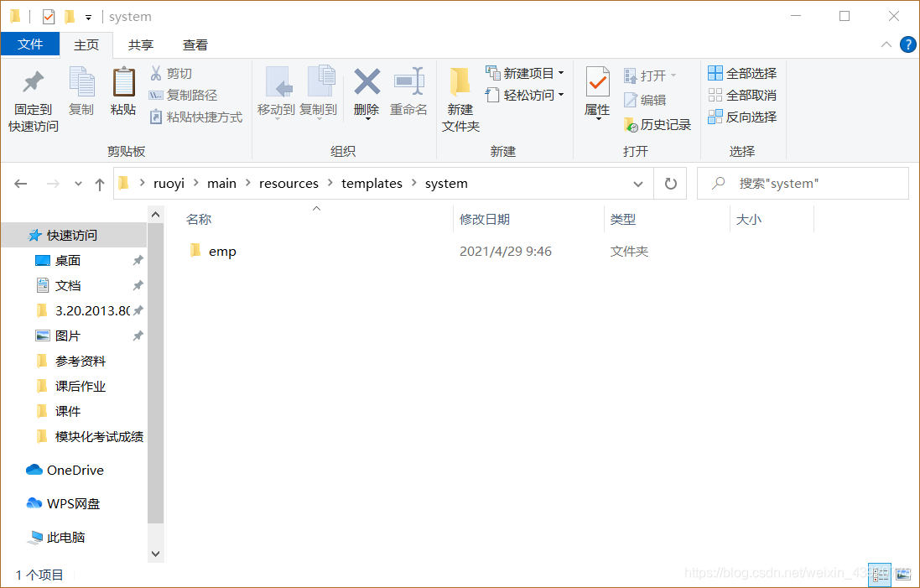This screenshot has width=920, height=588.
Task: Click 全部选择 select all
Action: 742,73
